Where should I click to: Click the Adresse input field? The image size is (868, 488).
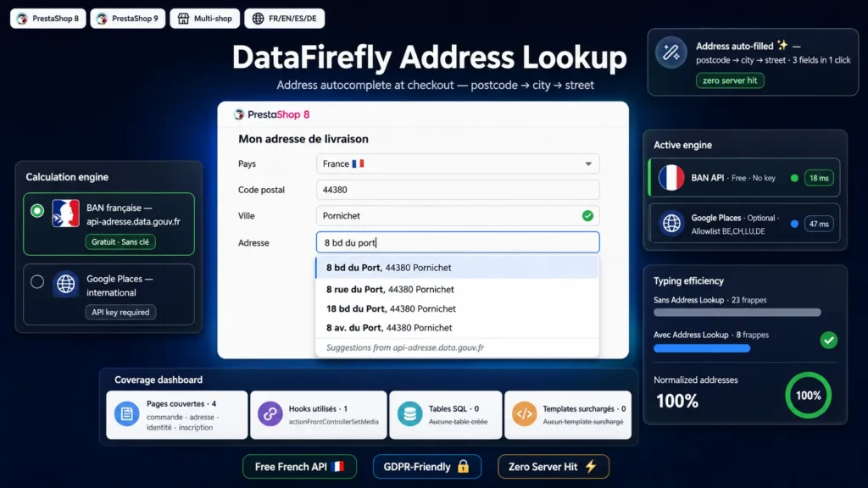tap(458, 242)
